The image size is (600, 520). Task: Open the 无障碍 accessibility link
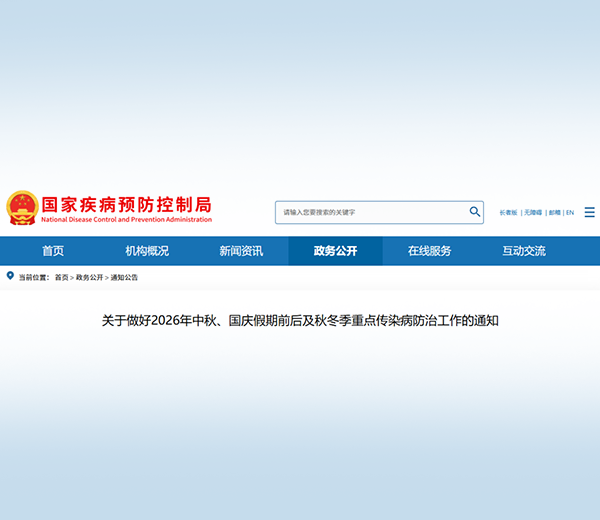point(533,212)
